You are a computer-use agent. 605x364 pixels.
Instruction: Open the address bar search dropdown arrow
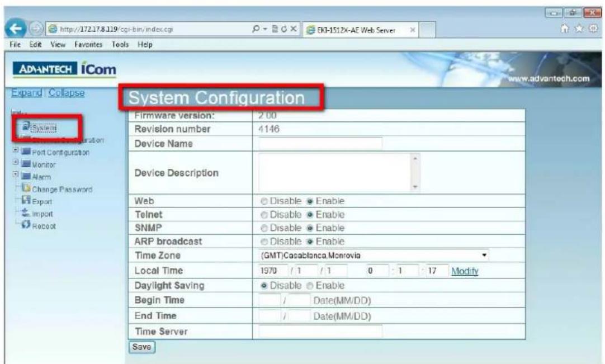pyautogui.click(x=265, y=29)
